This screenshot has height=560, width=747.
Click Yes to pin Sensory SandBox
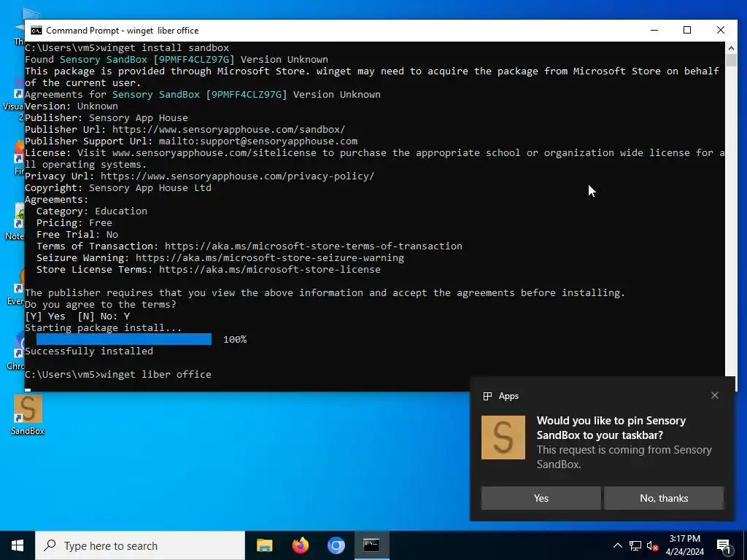pyautogui.click(x=541, y=498)
